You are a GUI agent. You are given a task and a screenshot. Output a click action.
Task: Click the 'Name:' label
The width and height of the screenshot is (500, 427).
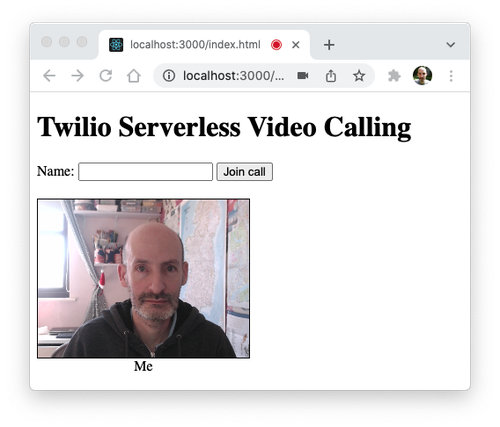coord(55,171)
